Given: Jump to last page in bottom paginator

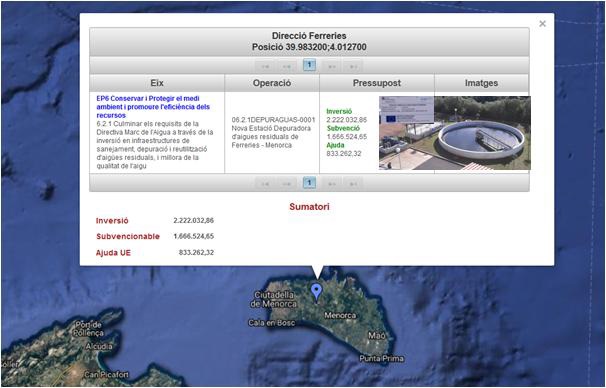Looking at the screenshot, I should click(353, 184).
